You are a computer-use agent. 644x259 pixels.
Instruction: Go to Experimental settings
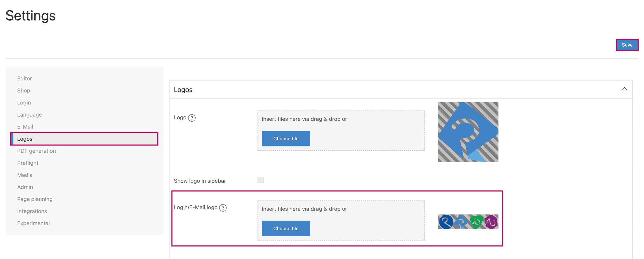coord(33,223)
